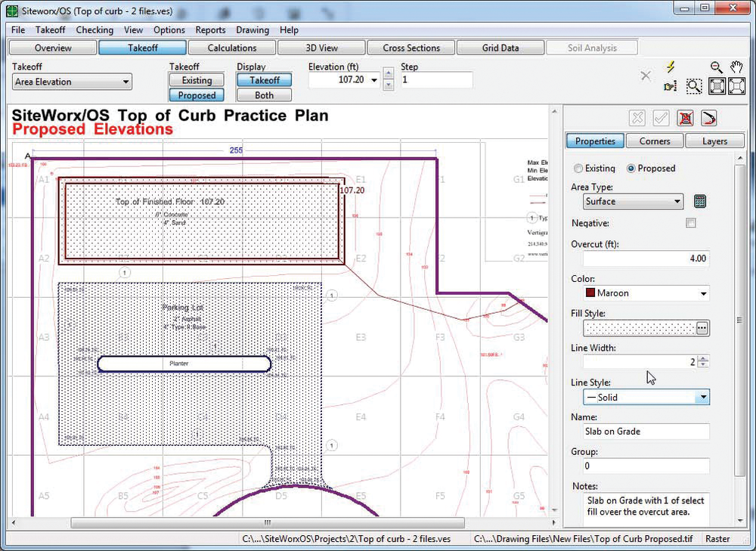Screen dimensions: 756x551
Task: Click the Overcut 4.00 input field
Action: pyautogui.click(x=646, y=258)
